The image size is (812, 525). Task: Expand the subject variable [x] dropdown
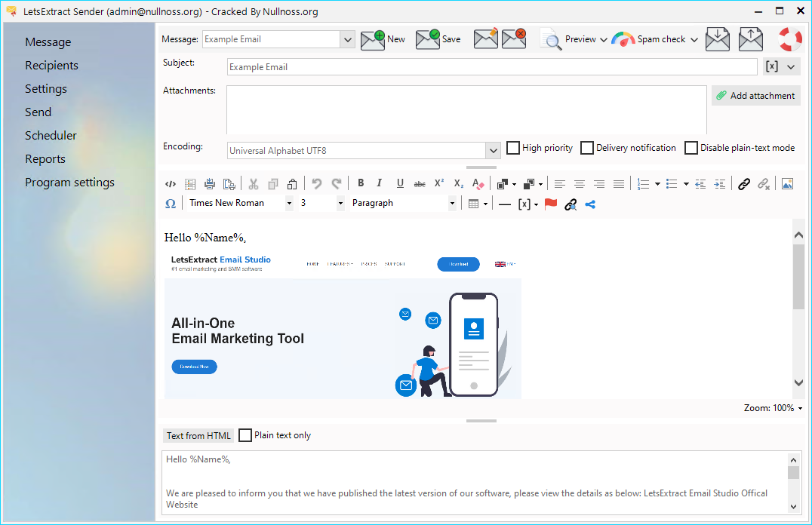(791, 67)
